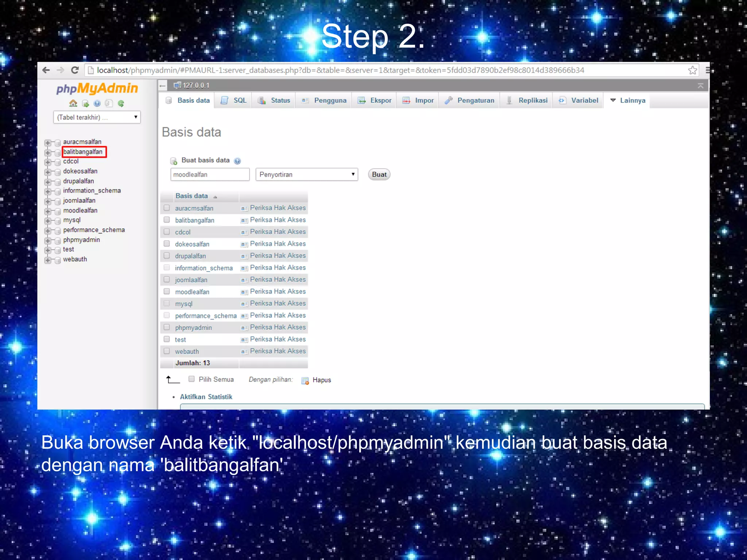Check the joomlaalfan database checkbox

pos(167,279)
